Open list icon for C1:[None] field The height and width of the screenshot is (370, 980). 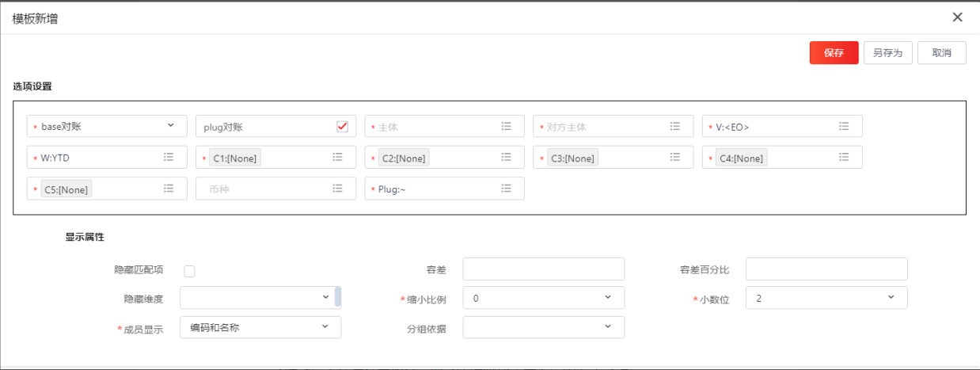(338, 158)
